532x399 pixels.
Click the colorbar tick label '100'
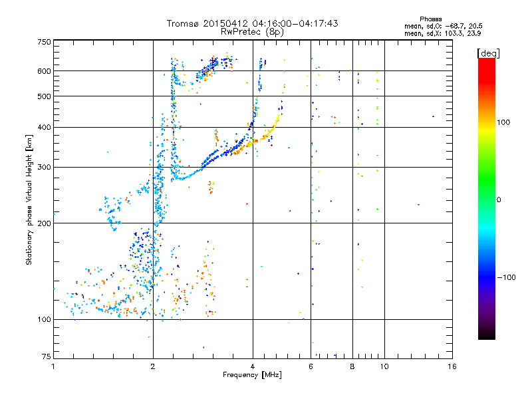pos(503,122)
